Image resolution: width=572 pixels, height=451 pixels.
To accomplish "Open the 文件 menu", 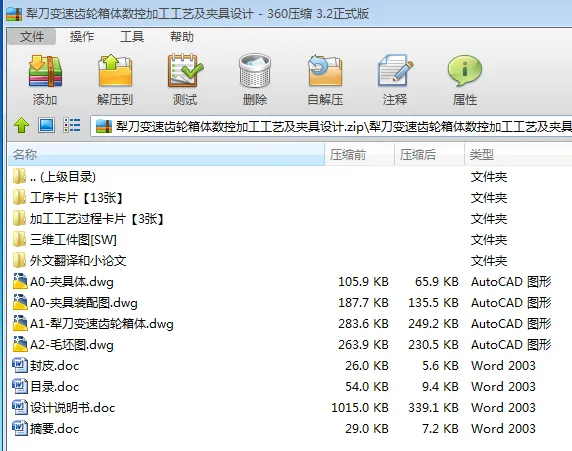I will [32, 36].
